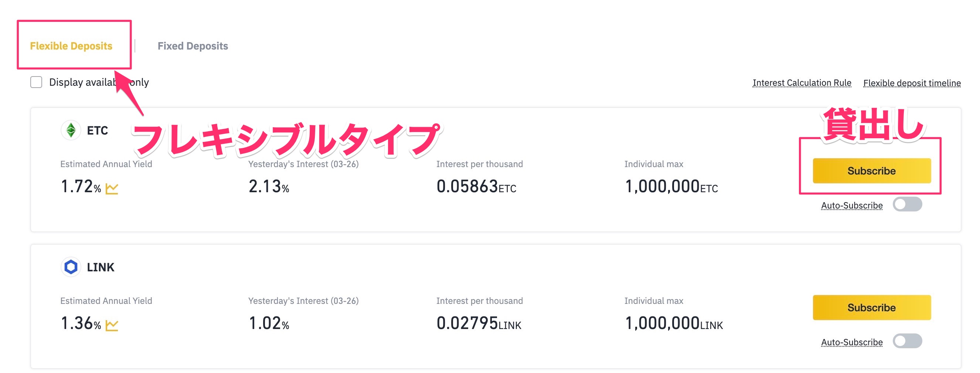
Task: Switch to Flexible Deposits tab
Action: tap(71, 46)
